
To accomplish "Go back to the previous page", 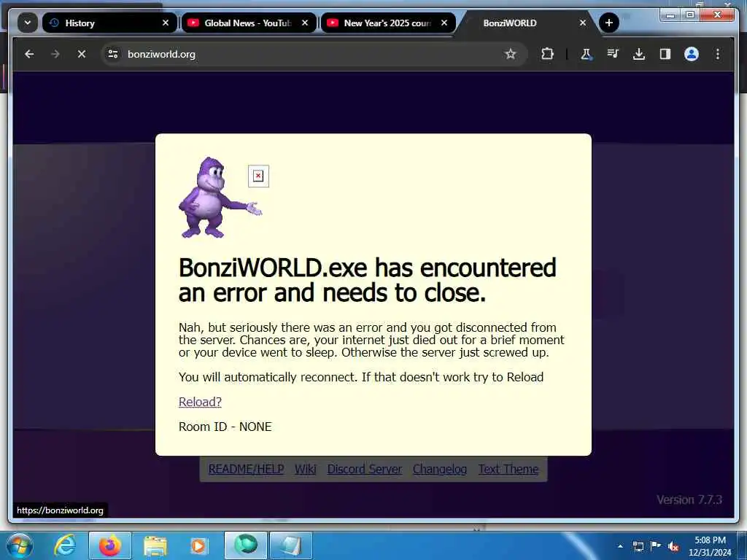I will (29, 54).
